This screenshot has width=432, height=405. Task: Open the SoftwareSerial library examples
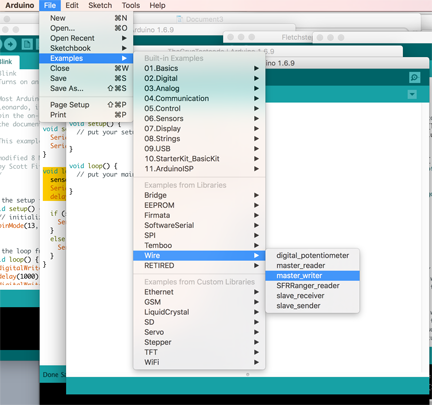(x=199, y=225)
